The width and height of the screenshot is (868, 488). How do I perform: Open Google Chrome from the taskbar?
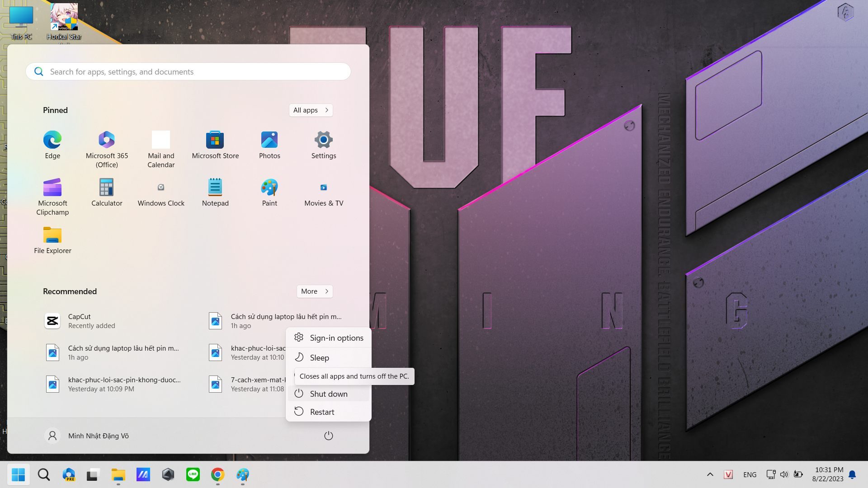(218, 474)
